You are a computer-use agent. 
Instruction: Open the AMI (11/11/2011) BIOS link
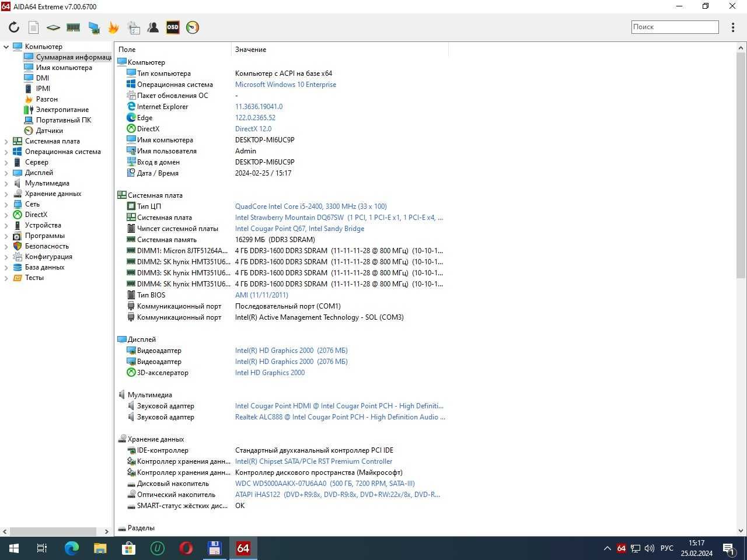(261, 295)
